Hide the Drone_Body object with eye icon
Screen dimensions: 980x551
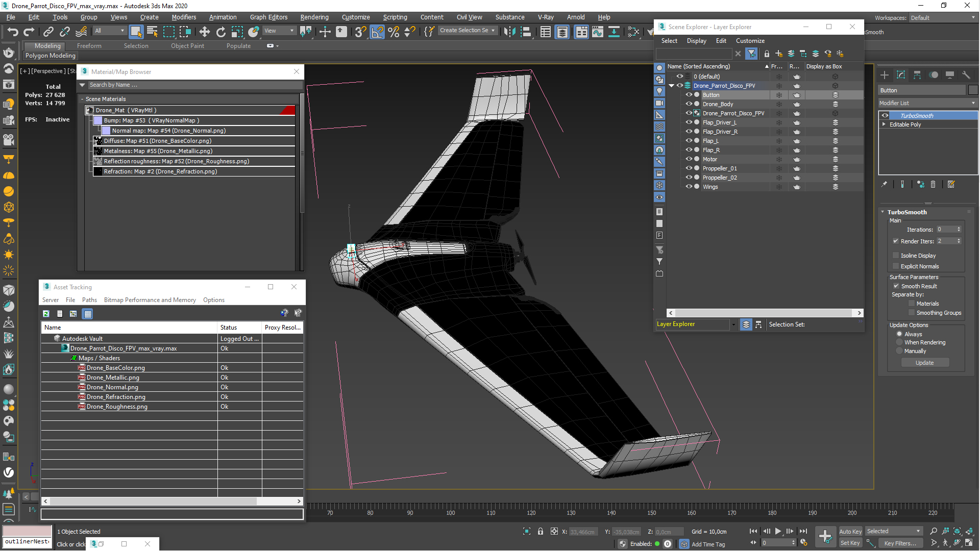pos(689,104)
